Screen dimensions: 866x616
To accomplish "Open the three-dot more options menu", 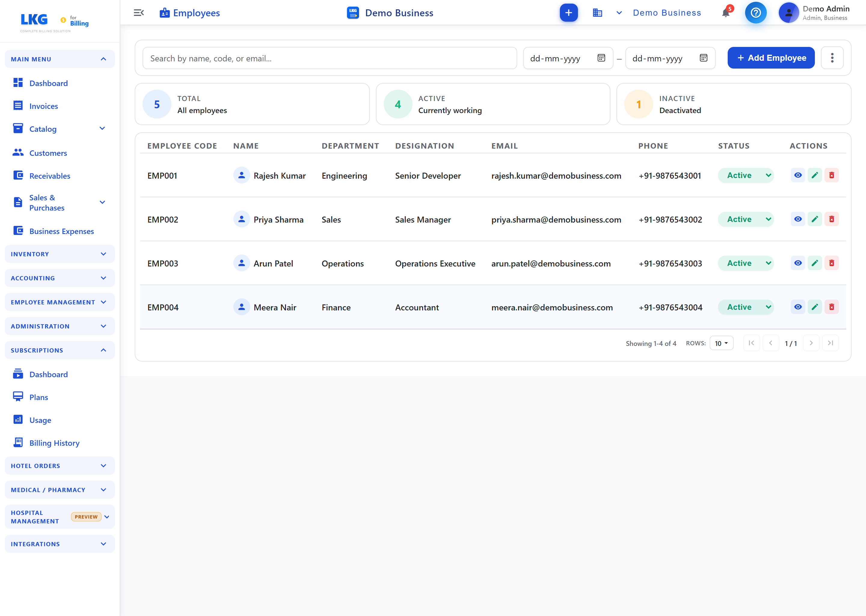I will click(x=832, y=58).
